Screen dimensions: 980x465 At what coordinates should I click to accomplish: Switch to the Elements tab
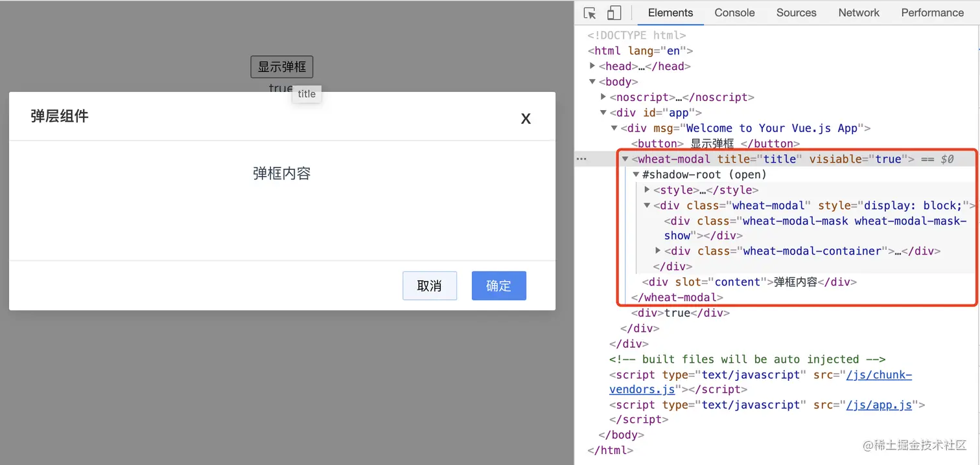(x=670, y=13)
